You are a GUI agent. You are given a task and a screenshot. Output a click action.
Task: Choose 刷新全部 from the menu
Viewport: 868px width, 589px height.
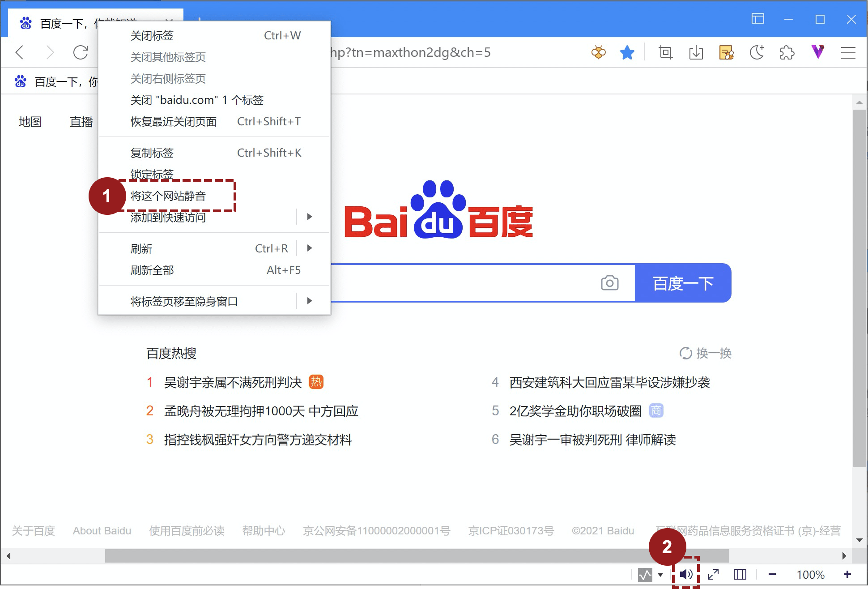point(214,270)
